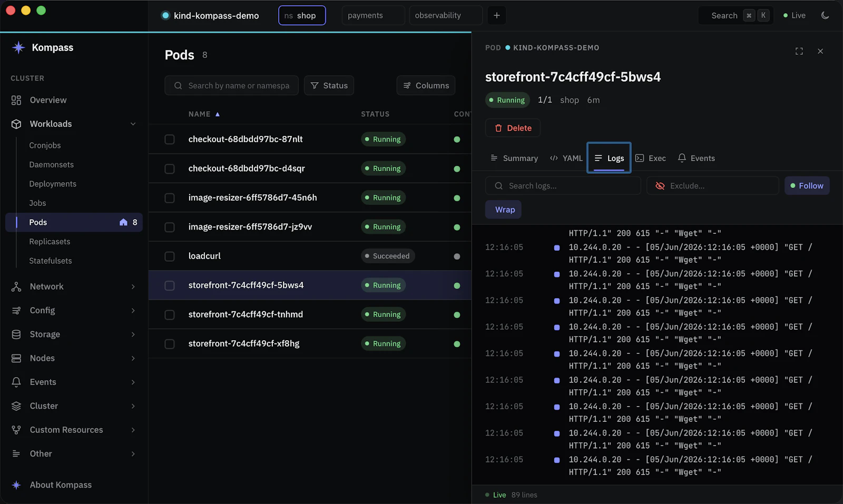Switch to the YAML tab

point(566,158)
